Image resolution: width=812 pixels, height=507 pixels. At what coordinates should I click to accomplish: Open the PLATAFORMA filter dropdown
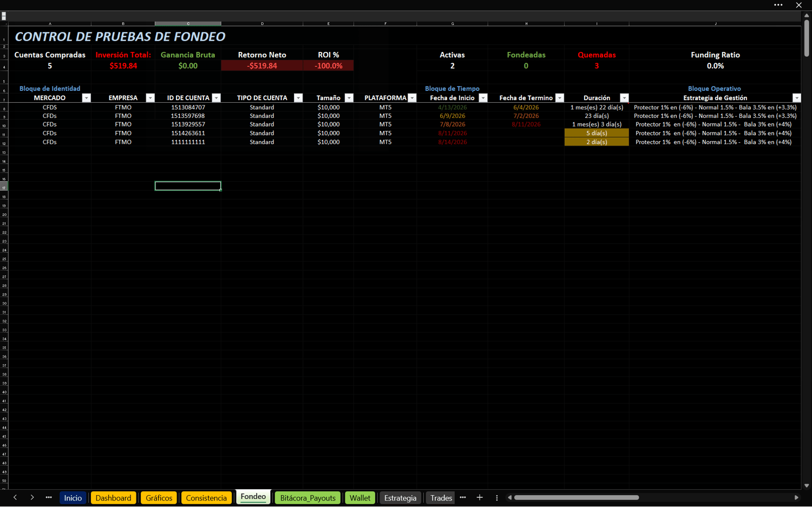(x=412, y=98)
